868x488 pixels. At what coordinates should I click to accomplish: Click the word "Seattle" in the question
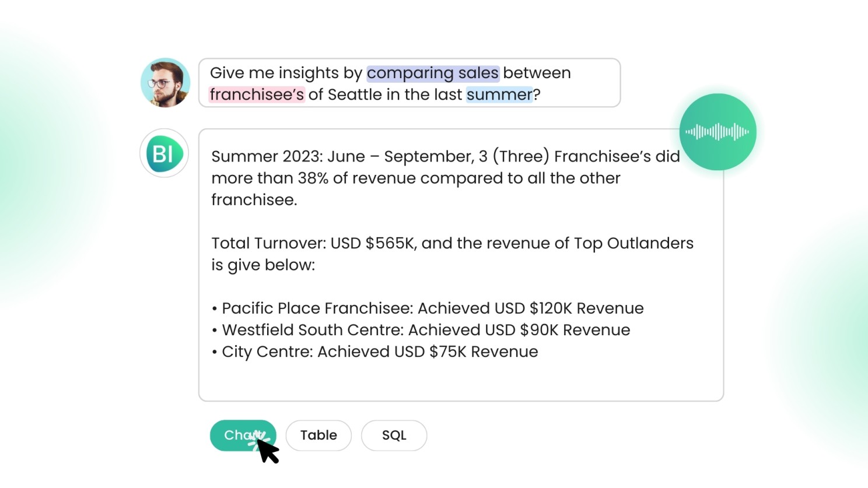(355, 94)
